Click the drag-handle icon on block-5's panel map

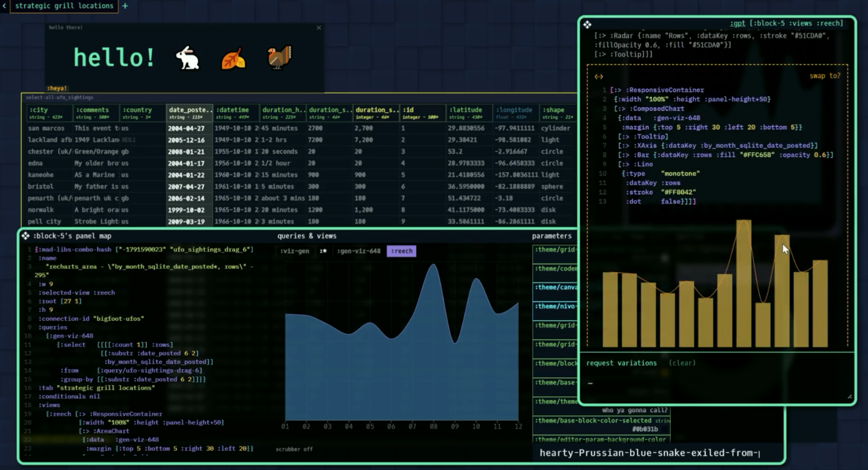pos(26,236)
